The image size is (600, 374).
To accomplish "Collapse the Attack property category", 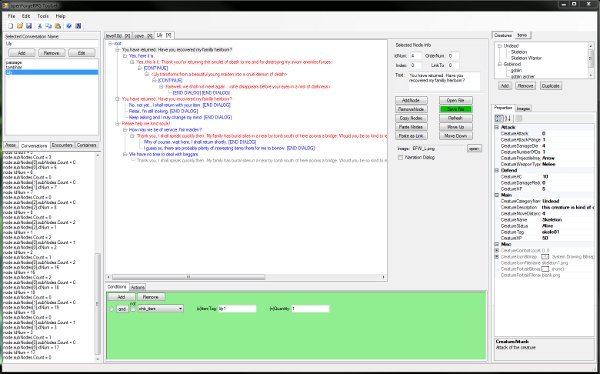I will 497,127.
